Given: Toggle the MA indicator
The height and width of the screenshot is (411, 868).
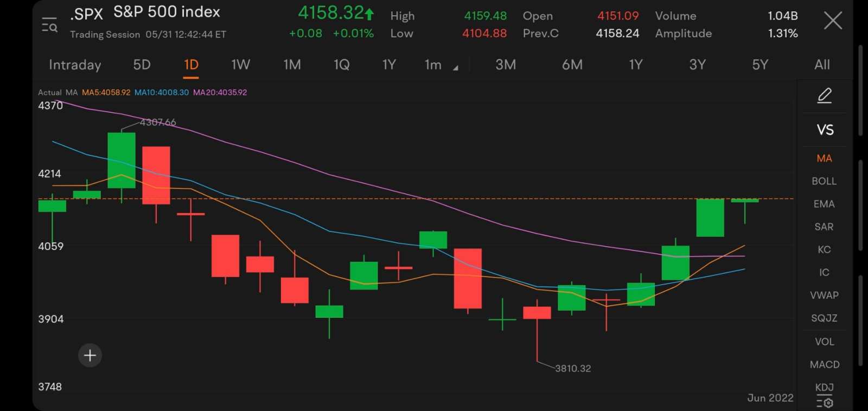Looking at the screenshot, I should coord(824,158).
